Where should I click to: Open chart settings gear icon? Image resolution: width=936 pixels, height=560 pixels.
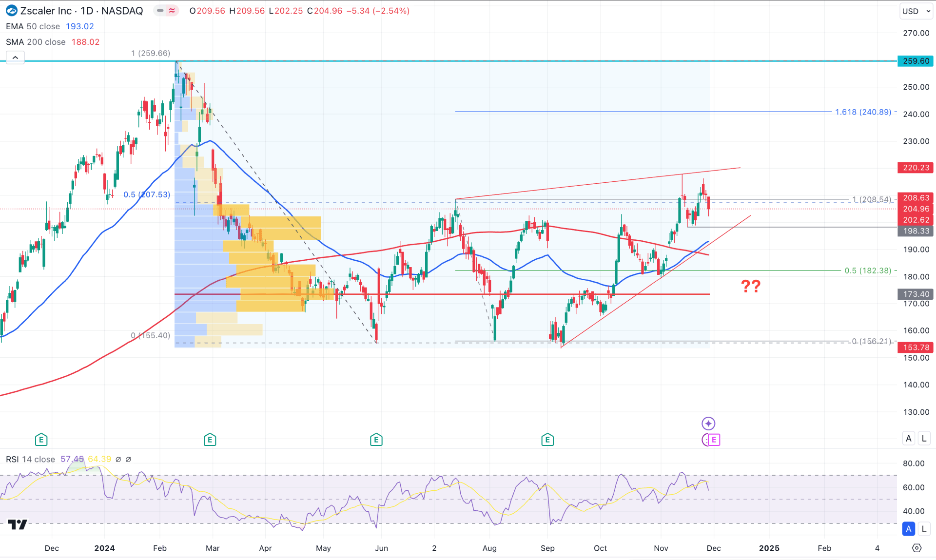916,548
